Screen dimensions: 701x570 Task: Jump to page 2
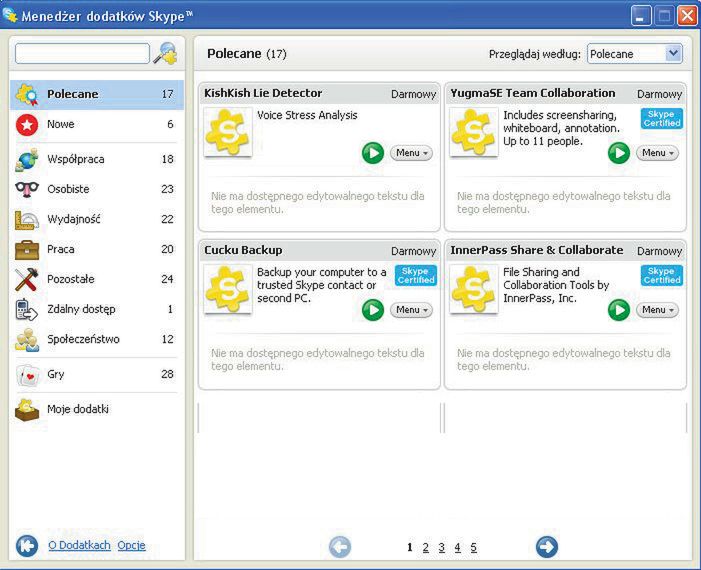point(426,547)
